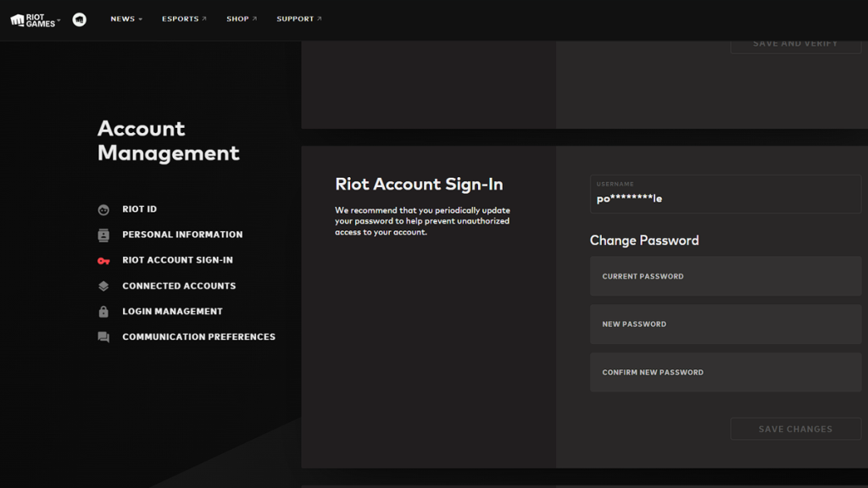This screenshot has height=488, width=868.
Task: Open the dropdown arrow beside Riot Games logo
Action: click(59, 19)
